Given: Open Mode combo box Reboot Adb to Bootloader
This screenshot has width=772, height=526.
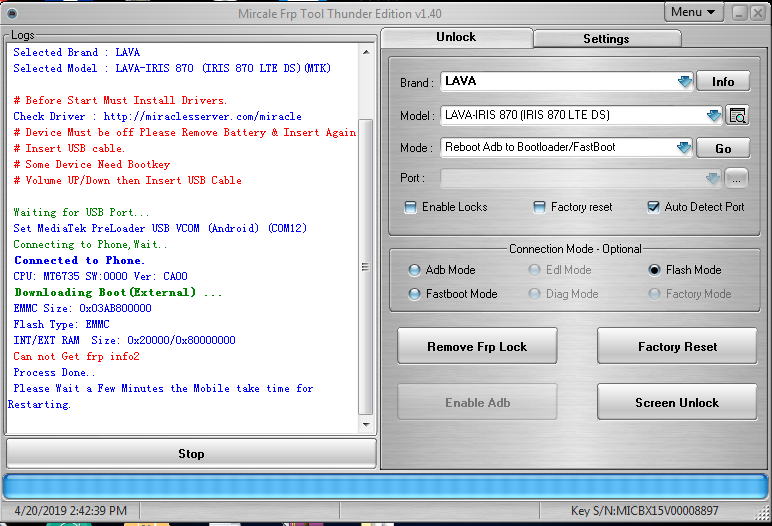Looking at the screenshot, I should click(x=566, y=147).
